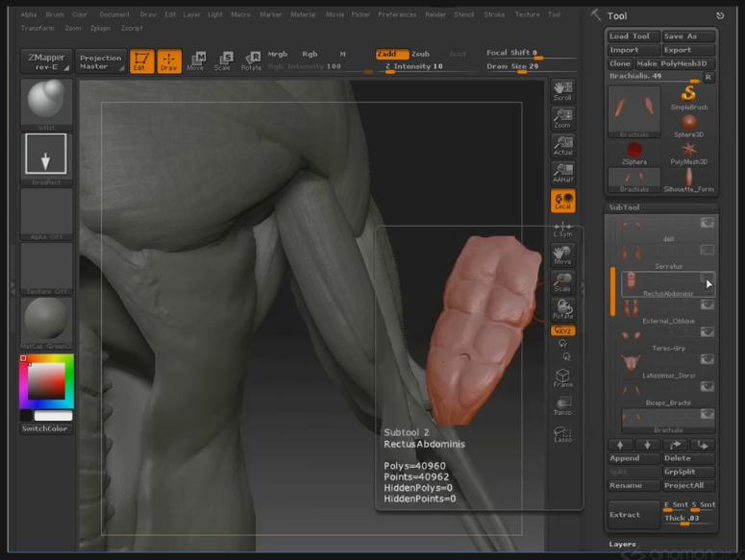Click the Move view icon in right shelf
The height and width of the screenshot is (560, 745).
[562, 256]
